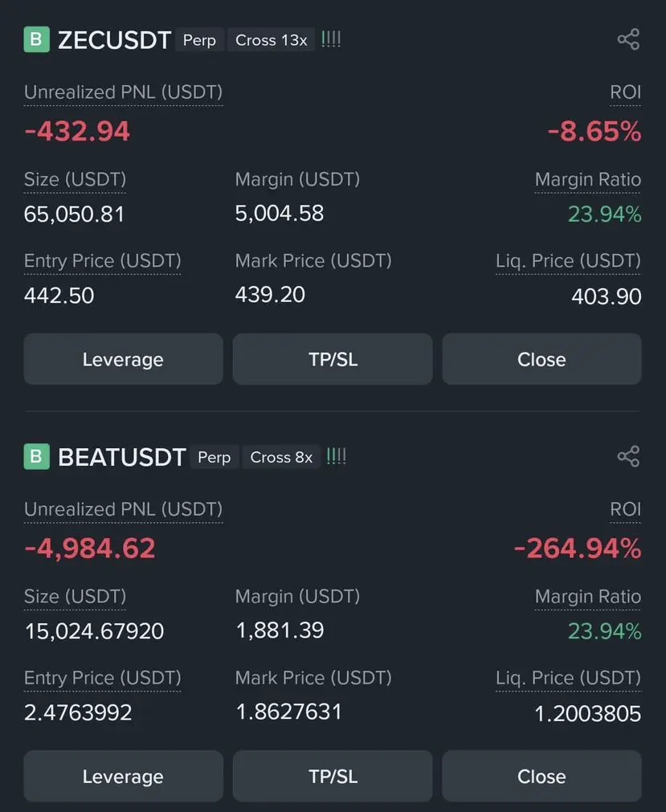Share the ZECUSDT position
The height and width of the screenshot is (812, 666).
point(627,39)
